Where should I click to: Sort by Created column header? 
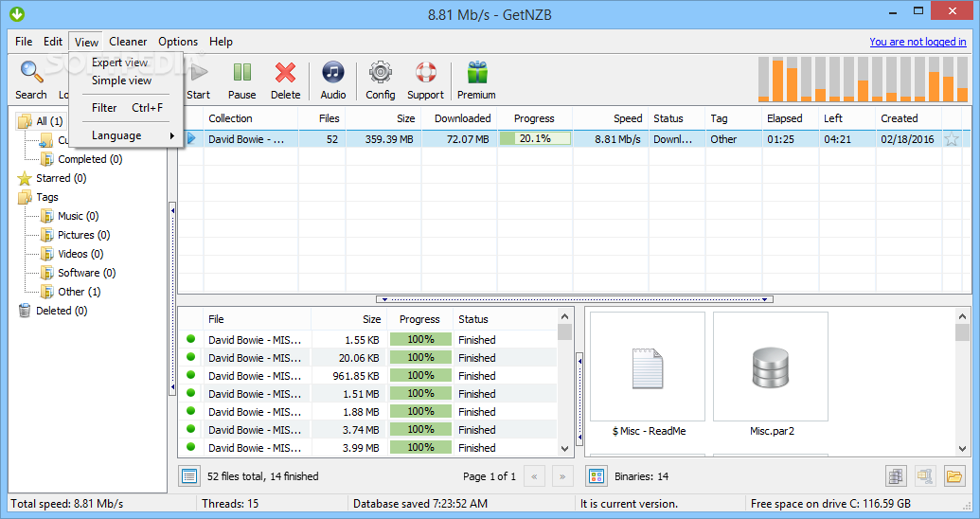click(x=908, y=118)
